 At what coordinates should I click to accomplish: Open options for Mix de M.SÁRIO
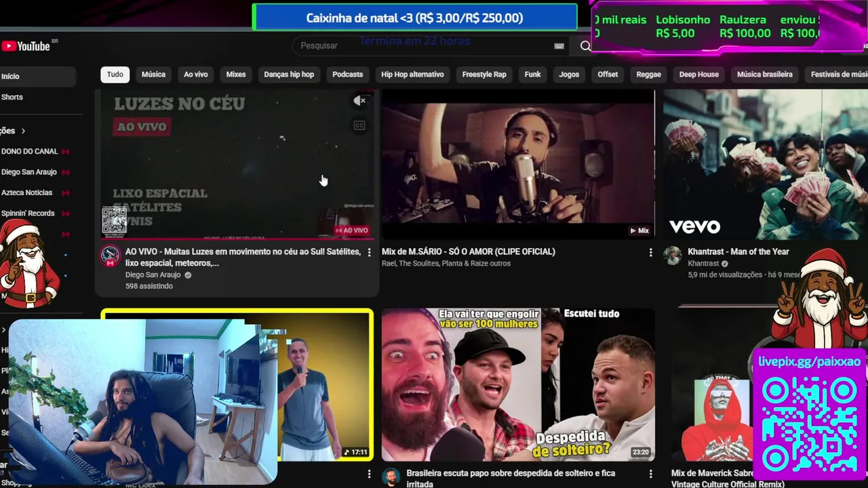click(650, 252)
